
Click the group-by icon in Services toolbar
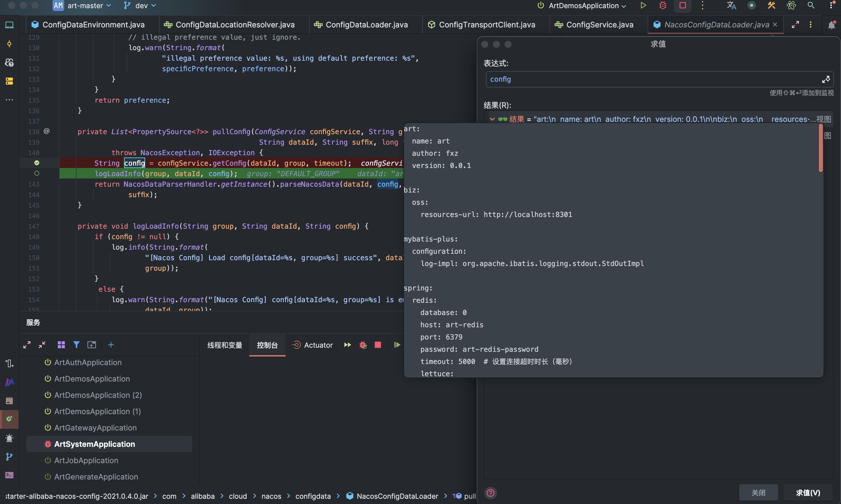[61, 345]
